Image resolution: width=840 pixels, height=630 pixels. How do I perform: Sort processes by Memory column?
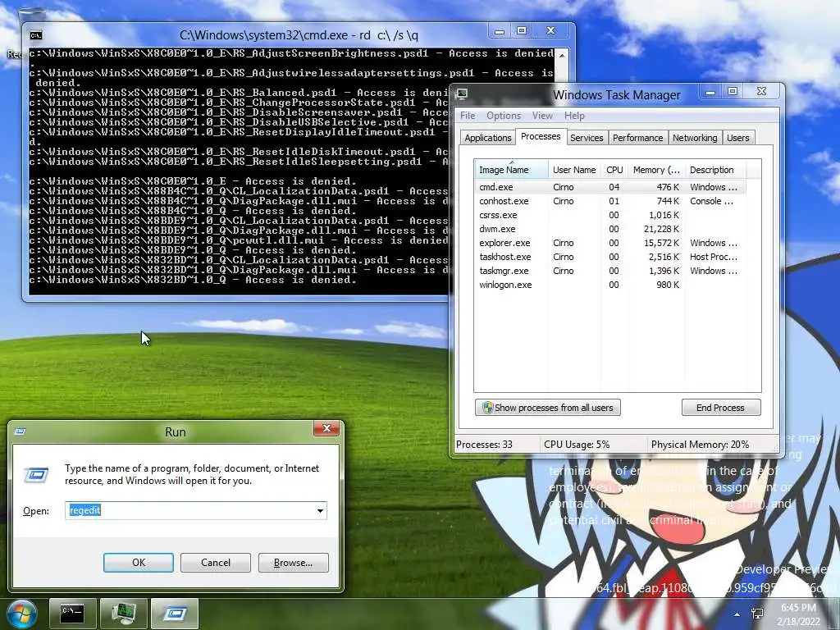tap(656, 170)
